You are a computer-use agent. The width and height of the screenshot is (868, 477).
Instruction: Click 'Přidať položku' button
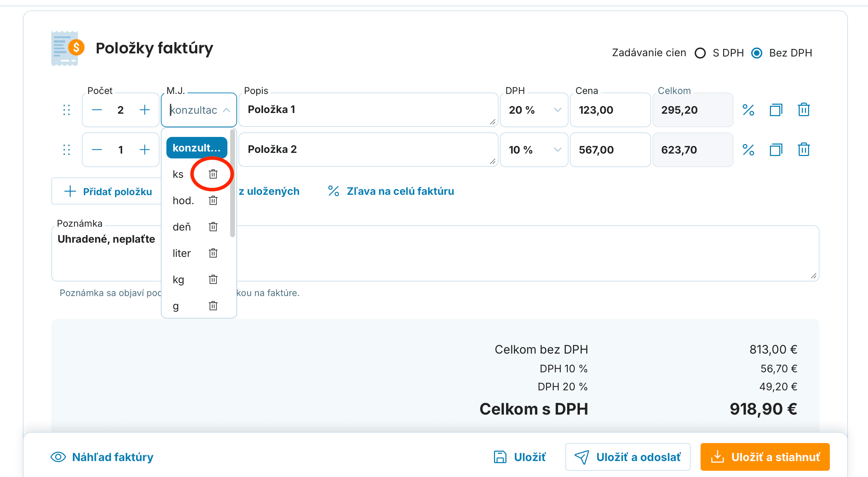pos(107,191)
